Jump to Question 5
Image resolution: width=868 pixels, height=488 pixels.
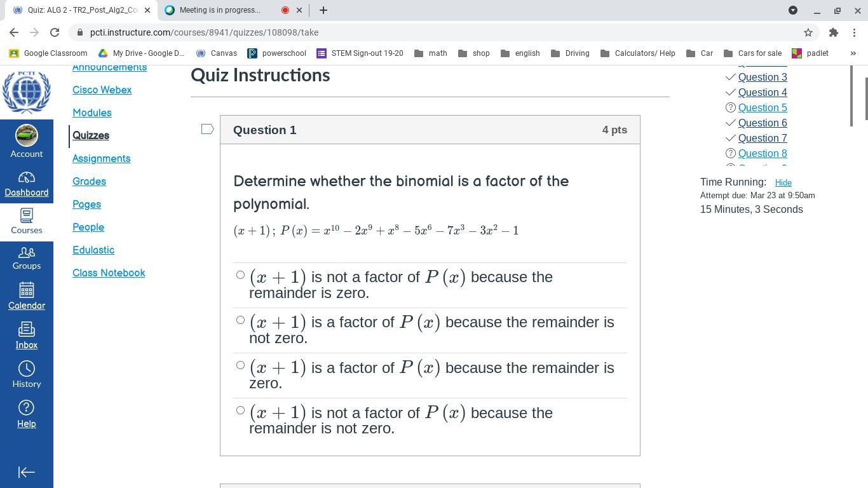pyautogui.click(x=763, y=108)
